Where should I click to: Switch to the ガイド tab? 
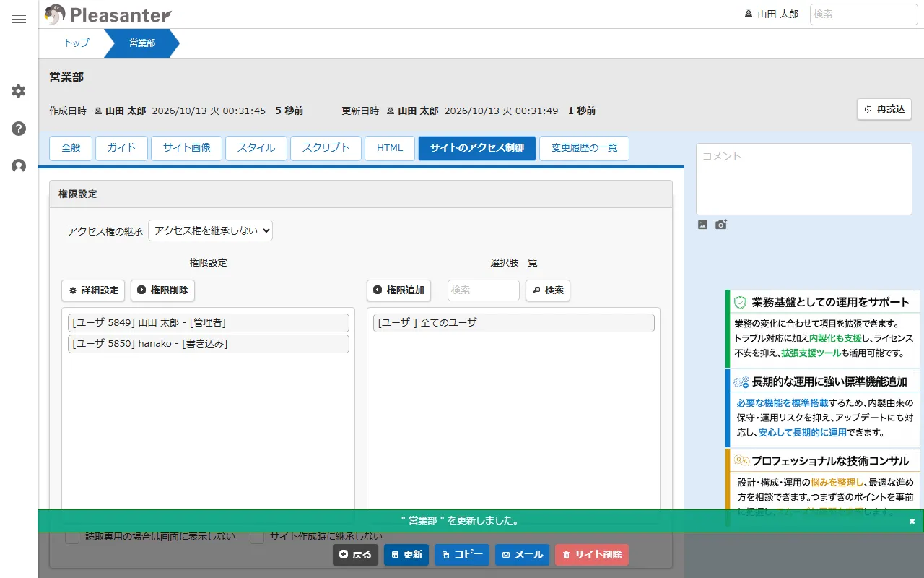click(x=121, y=148)
